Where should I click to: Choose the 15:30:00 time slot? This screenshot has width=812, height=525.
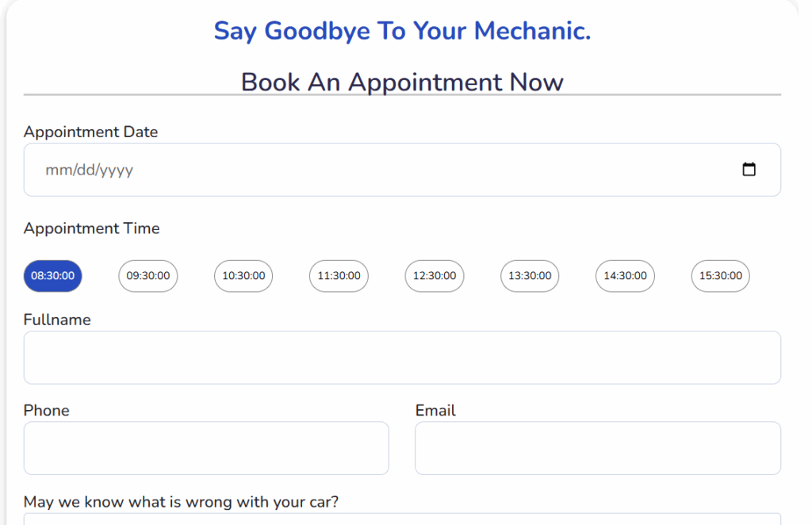[720, 276]
